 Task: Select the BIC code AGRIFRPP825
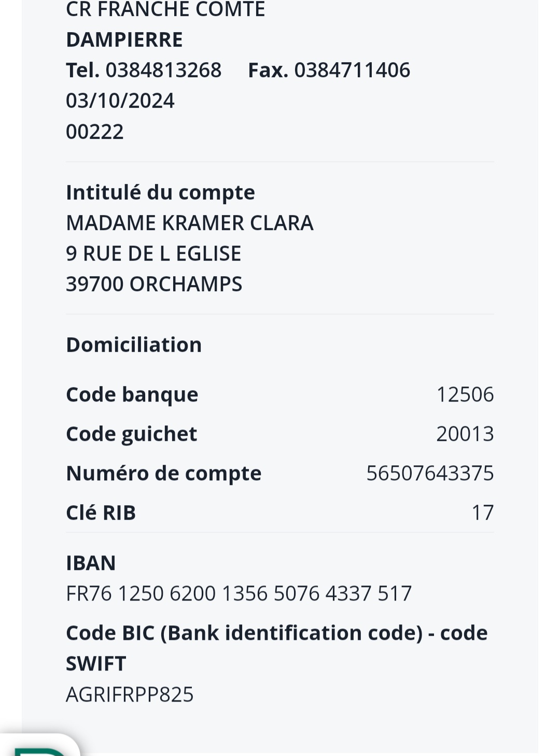click(x=130, y=694)
